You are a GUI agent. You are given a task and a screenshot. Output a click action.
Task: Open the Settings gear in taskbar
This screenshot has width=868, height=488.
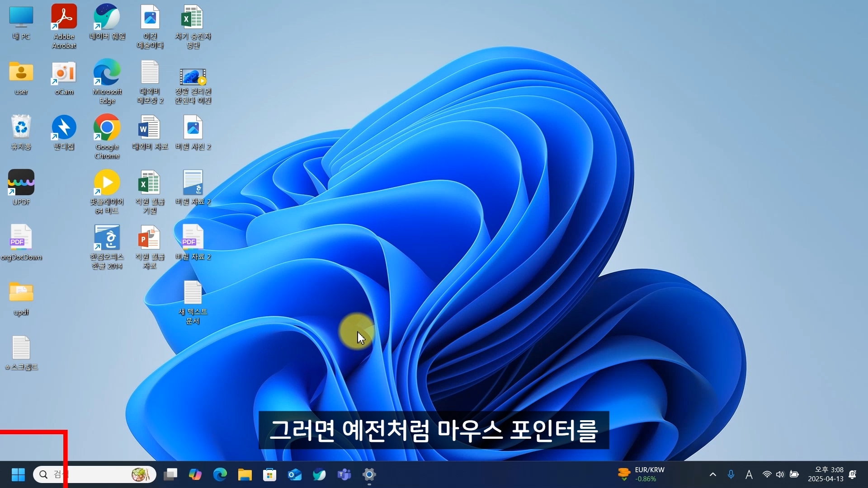coord(369,474)
